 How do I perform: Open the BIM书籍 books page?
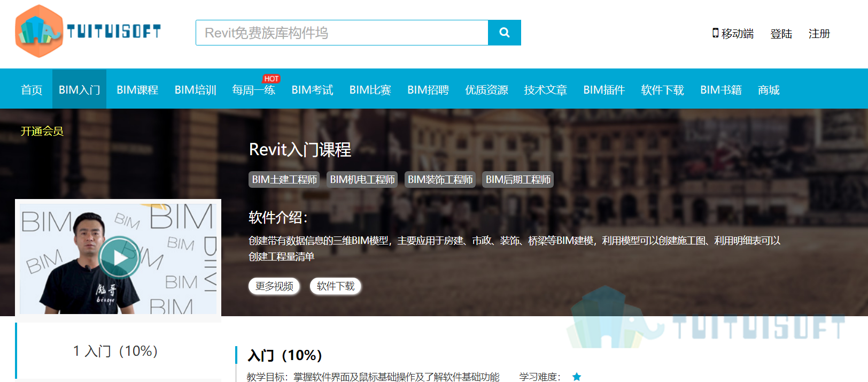(x=721, y=90)
